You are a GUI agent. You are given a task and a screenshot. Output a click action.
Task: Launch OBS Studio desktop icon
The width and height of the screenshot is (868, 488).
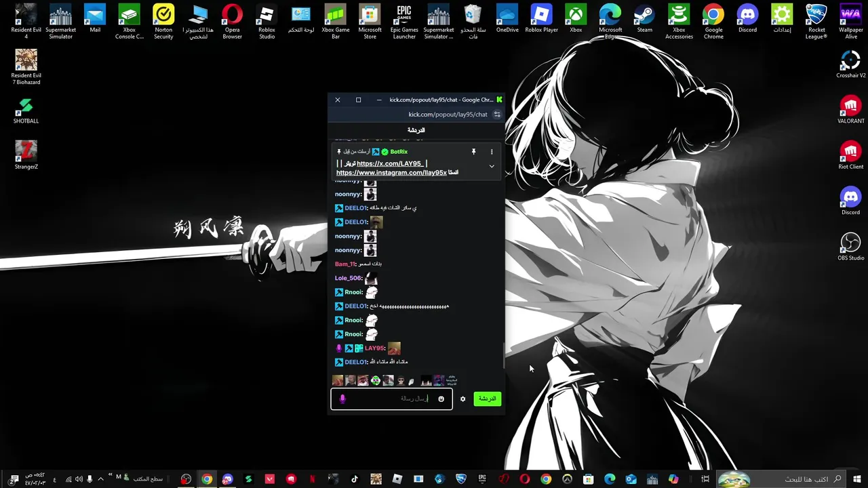[850, 247]
